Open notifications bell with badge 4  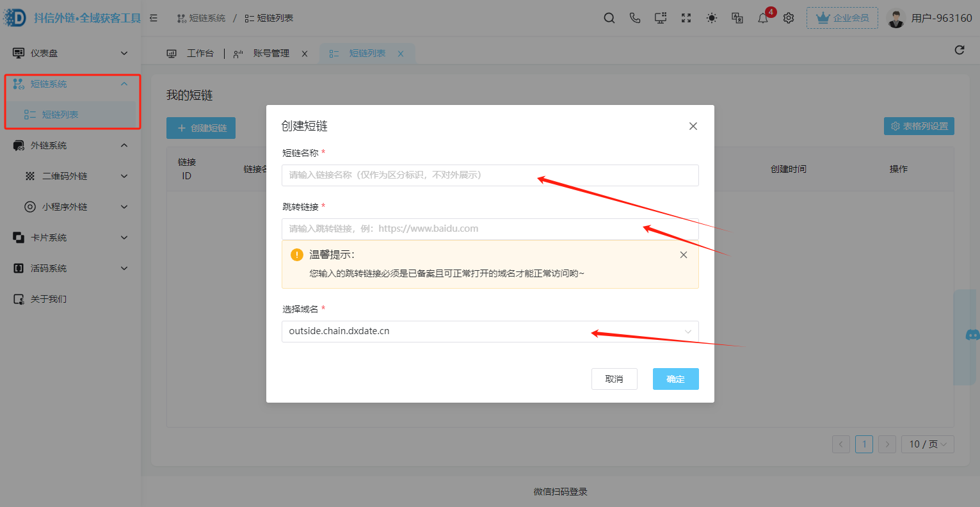pos(763,18)
